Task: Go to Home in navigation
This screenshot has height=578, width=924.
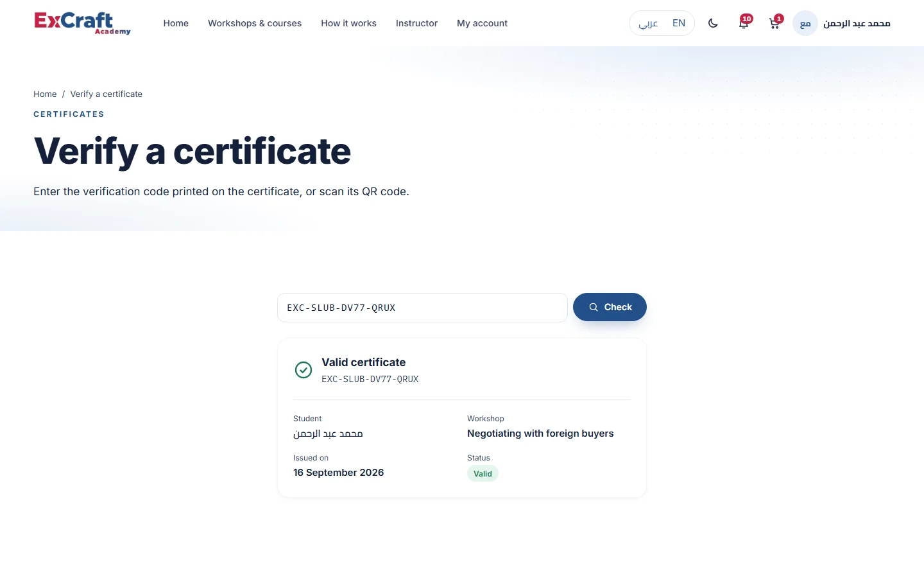Action: [x=176, y=23]
